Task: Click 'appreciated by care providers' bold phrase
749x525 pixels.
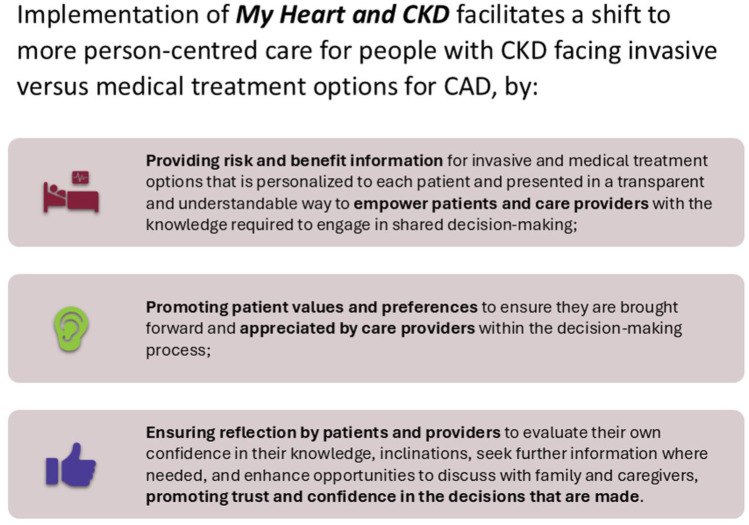Action: click(x=357, y=328)
